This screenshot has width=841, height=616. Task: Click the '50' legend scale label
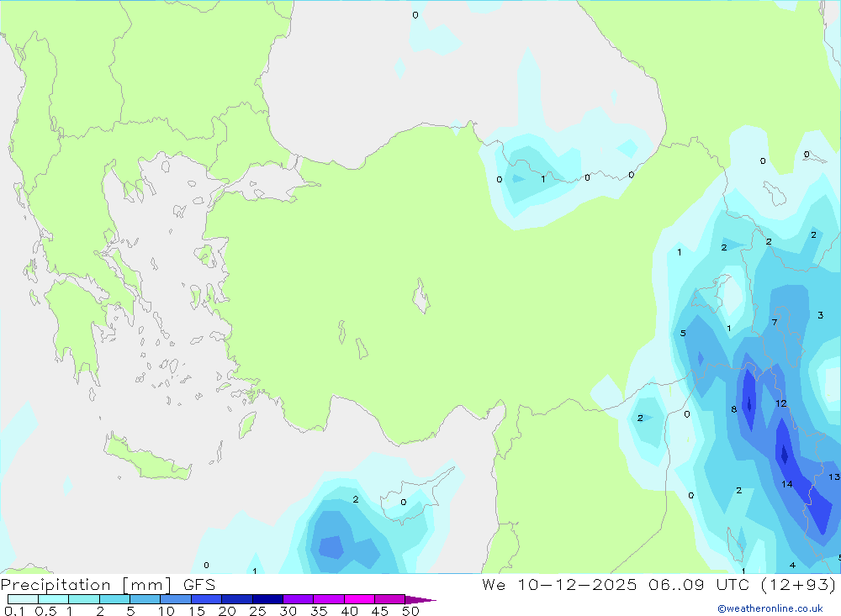(410, 611)
